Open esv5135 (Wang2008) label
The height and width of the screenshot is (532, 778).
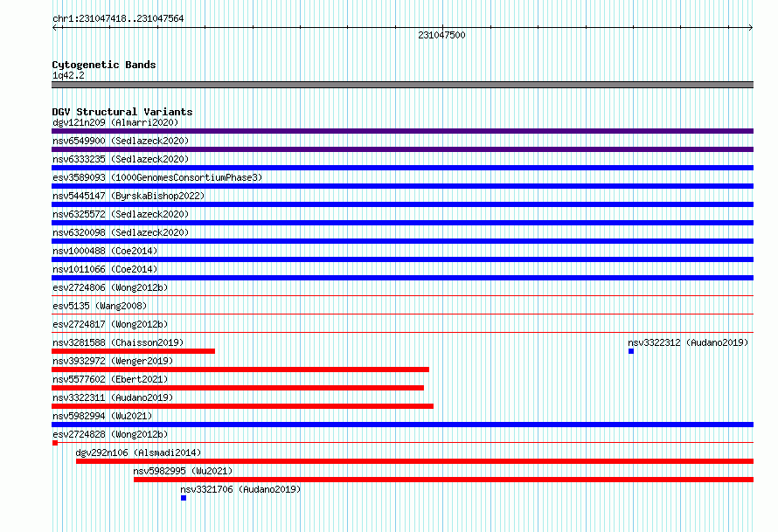(100, 306)
